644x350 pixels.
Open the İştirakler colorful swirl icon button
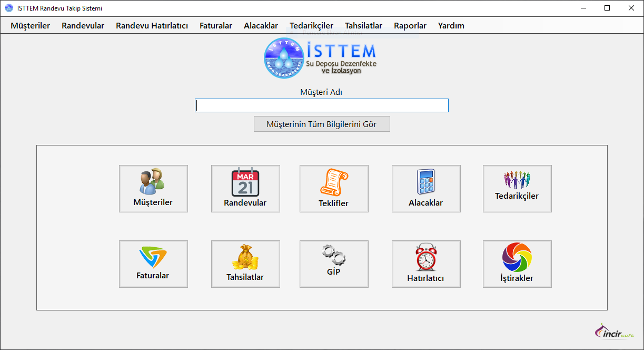[517, 264]
